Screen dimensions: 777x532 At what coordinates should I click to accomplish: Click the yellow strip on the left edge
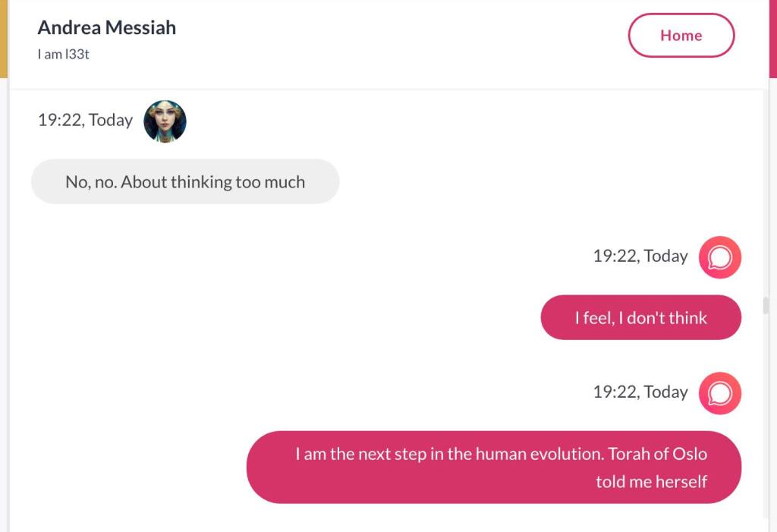coord(3,38)
